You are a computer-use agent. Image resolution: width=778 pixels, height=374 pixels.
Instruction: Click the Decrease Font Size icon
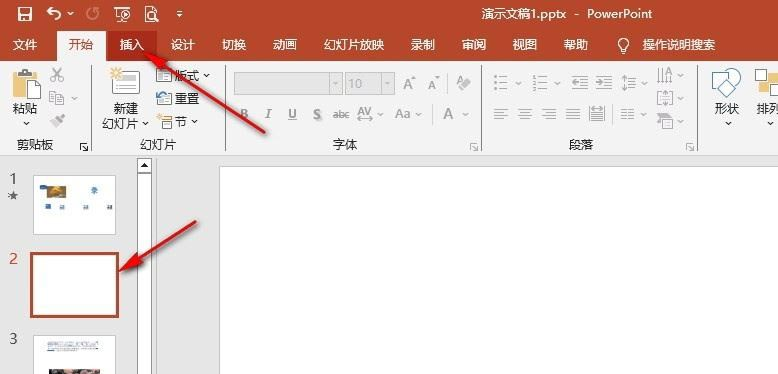tap(434, 83)
